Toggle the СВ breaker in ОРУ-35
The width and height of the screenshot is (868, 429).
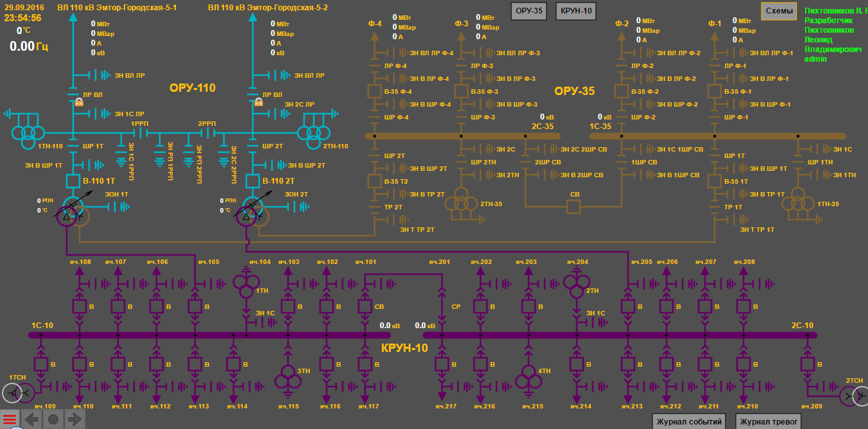574,206
